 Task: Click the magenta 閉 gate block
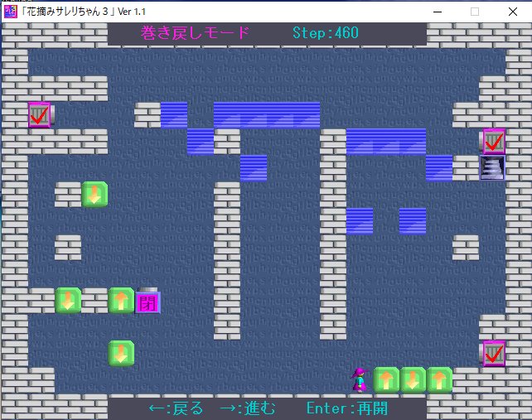tap(148, 300)
